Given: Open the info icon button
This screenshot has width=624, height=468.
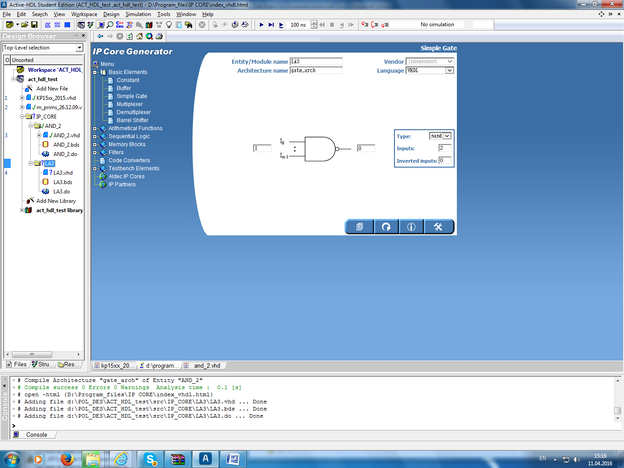Looking at the screenshot, I should point(411,226).
